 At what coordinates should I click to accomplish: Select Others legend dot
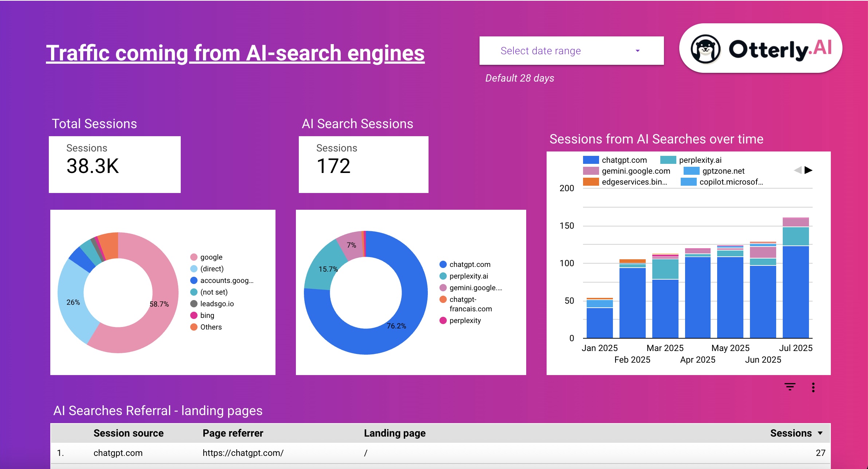(x=194, y=327)
